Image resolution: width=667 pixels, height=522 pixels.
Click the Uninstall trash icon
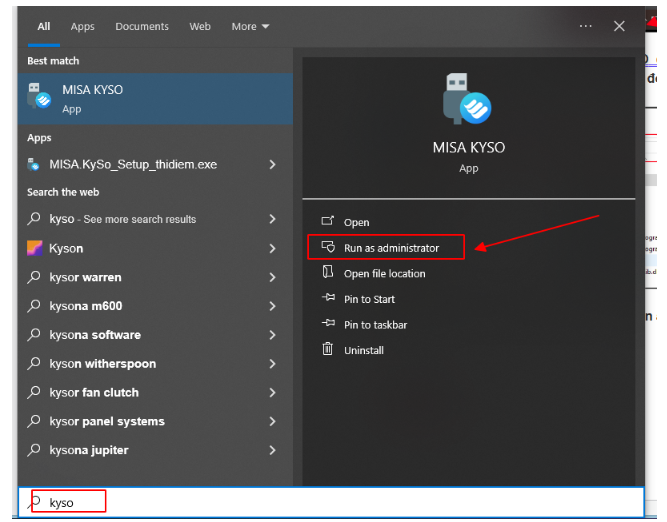click(x=326, y=350)
